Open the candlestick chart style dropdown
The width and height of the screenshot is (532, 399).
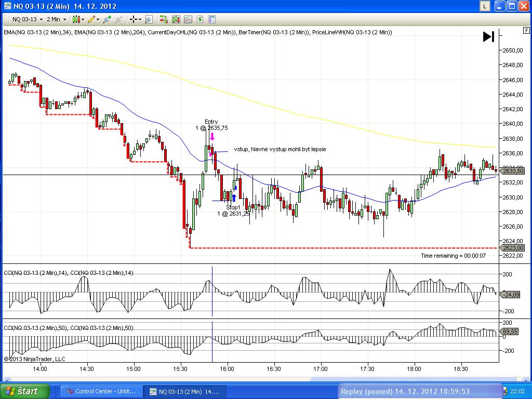78,19
